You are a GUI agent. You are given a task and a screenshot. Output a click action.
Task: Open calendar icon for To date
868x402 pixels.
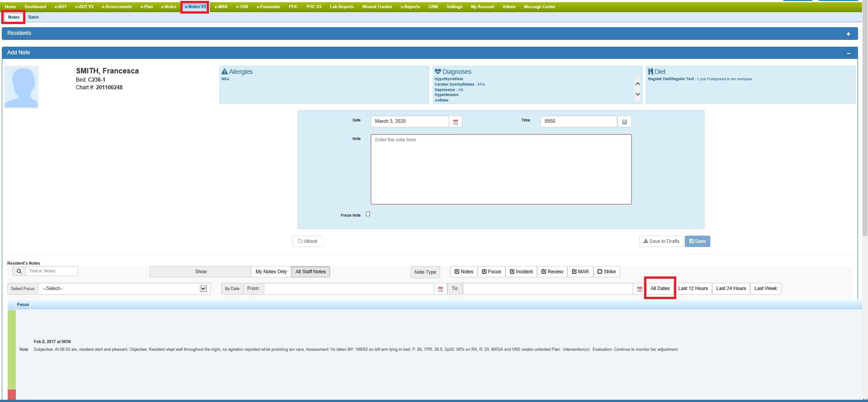tap(639, 289)
